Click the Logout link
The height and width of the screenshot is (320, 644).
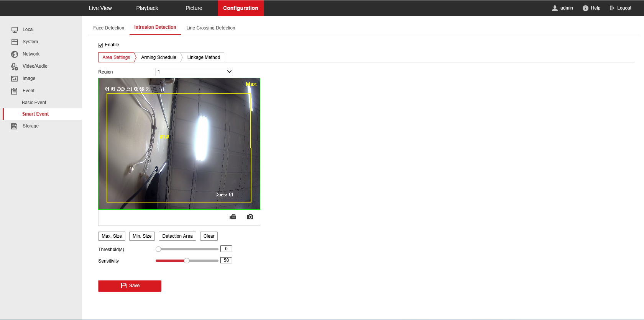[x=624, y=8]
